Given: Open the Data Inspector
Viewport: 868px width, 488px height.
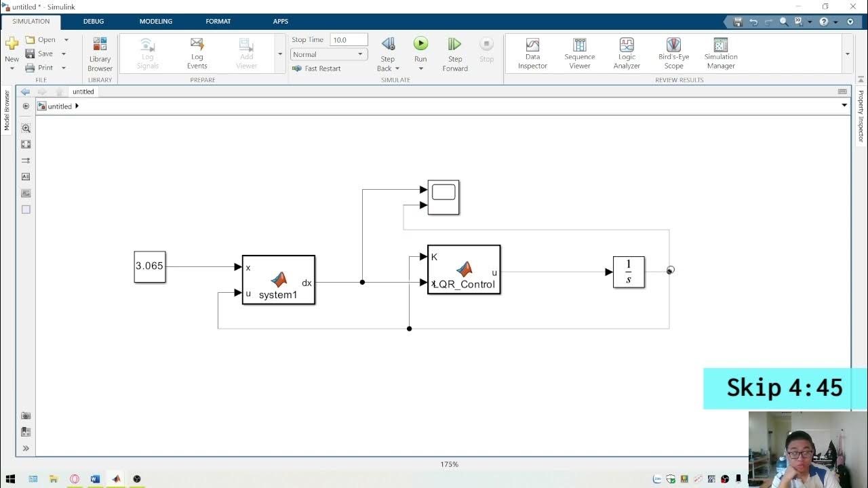Looking at the screenshot, I should 532,54.
